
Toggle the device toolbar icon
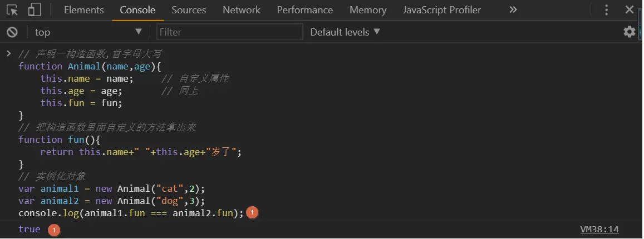(35, 10)
